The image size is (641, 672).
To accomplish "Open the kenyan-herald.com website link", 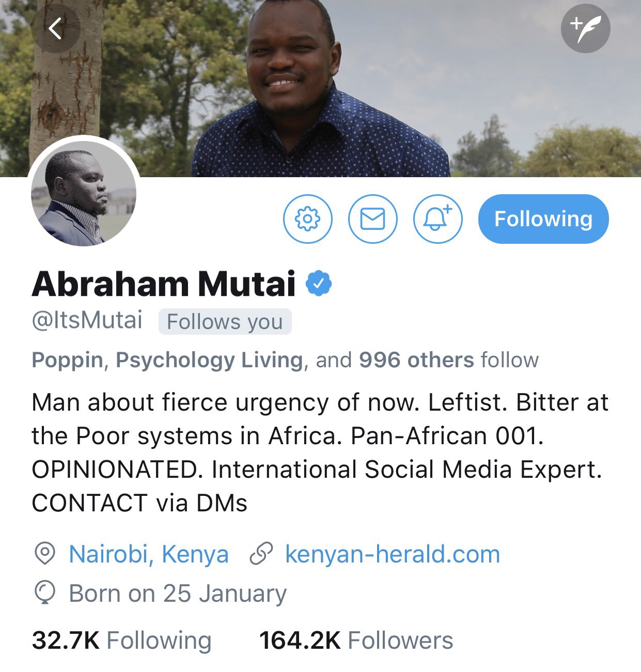I will click(x=393, y=554).
